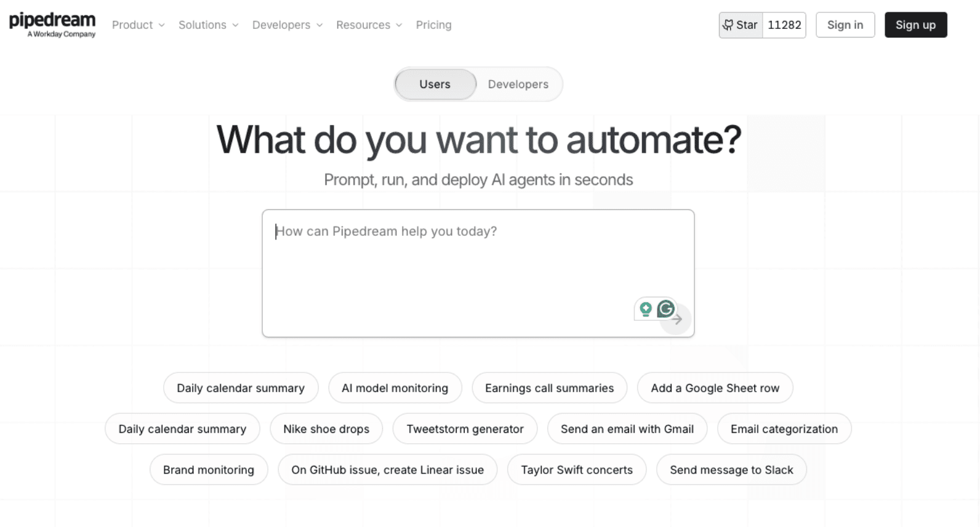
Task: Open the Solutions dropdown
Action: pos(209,25)
